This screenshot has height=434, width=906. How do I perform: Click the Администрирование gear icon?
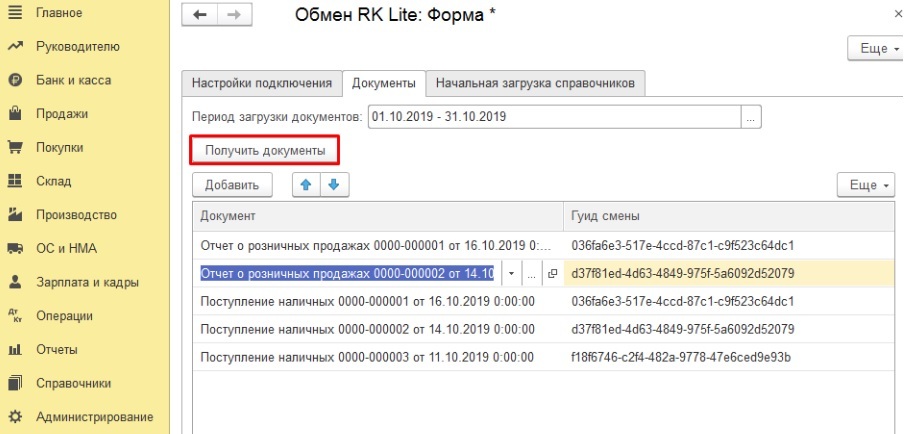pyautogui.click(x=15, y=417)
